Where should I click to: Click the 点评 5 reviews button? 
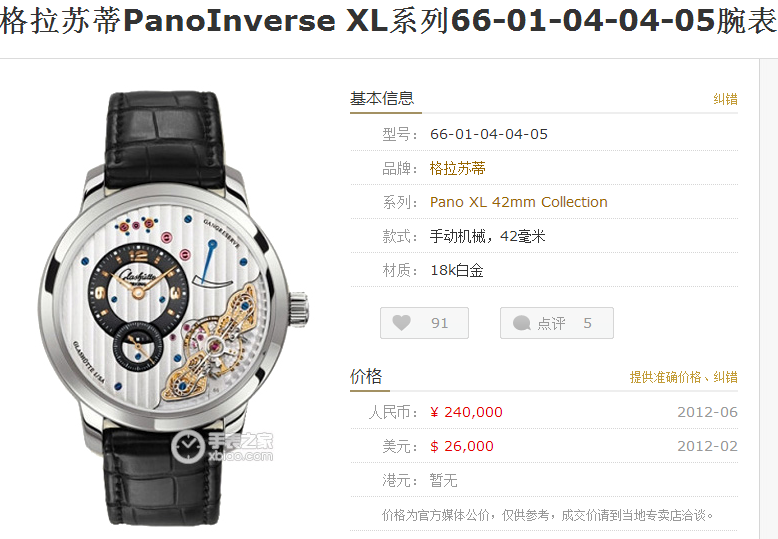pyautogui.click(x=557, y=323)
